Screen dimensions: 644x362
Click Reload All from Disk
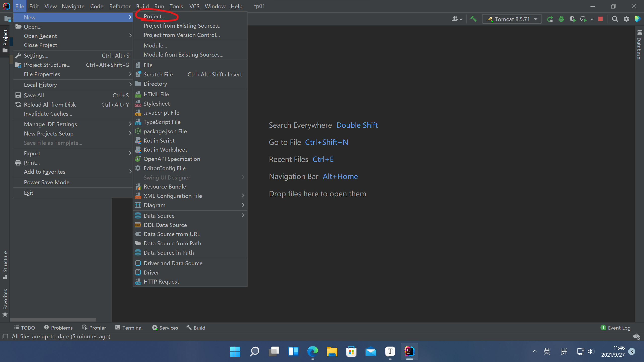[73, 105]
